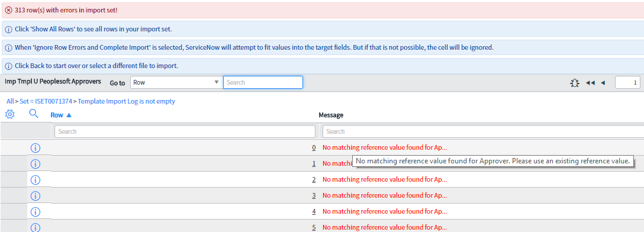Click info icon beside 'Click Back' message
Viewport: 644px width, 232px height.
tap(9, 66)
